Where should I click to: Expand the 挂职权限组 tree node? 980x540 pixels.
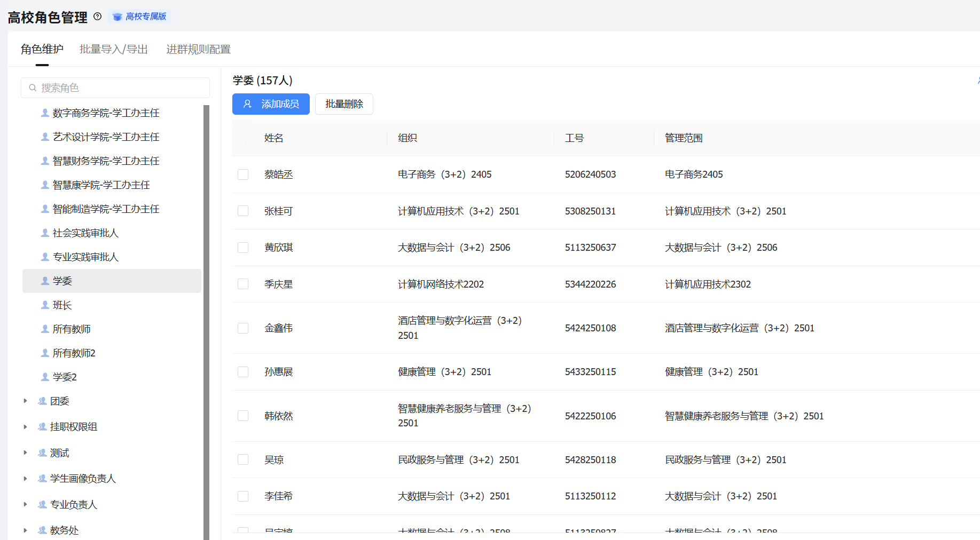25,427
